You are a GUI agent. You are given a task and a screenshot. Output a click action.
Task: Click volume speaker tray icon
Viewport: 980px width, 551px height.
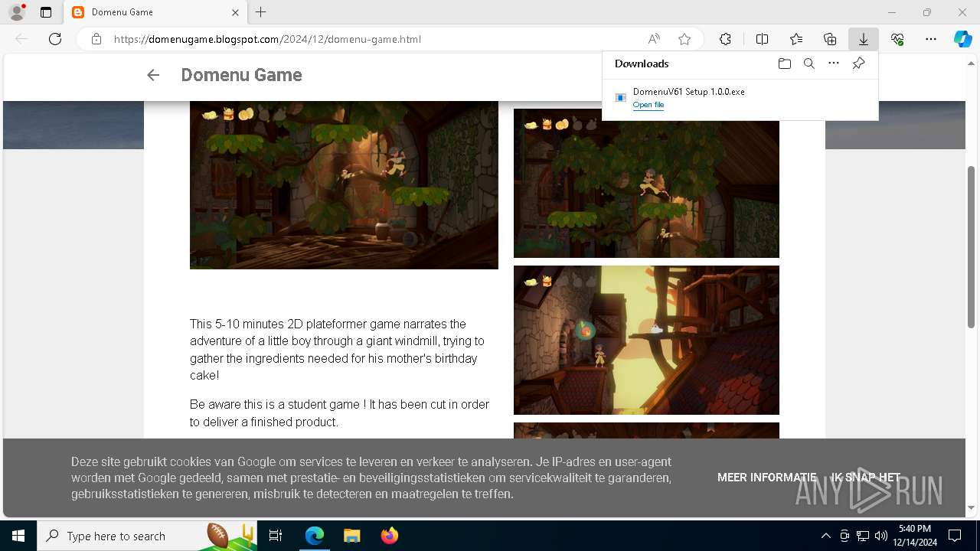coord(880,536)
